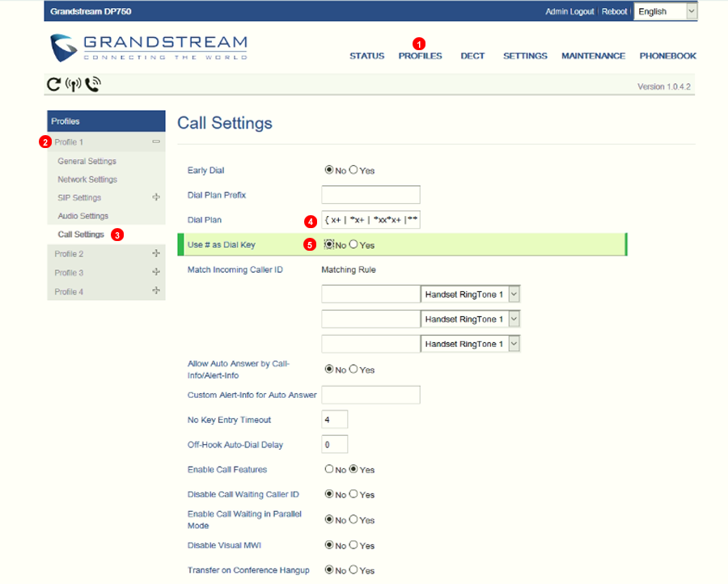Click second Matching Rule text field
The height and width of the screenshot is (584, 728).
pos(371,319)
